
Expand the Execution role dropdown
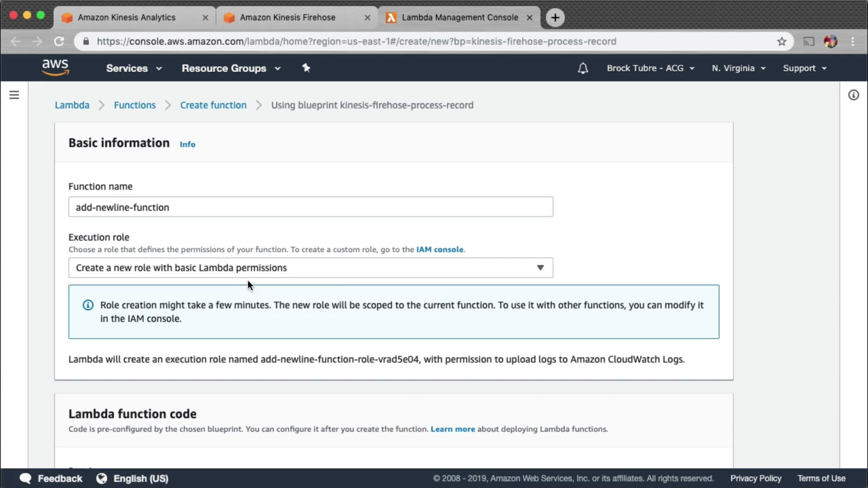point(311,267)
